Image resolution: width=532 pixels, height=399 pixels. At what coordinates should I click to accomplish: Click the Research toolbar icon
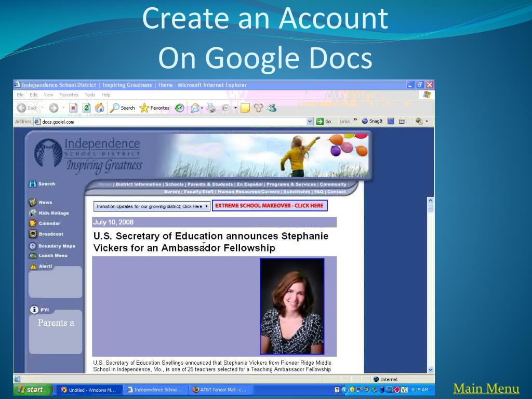pyautogui.click(x=259, y=108)
